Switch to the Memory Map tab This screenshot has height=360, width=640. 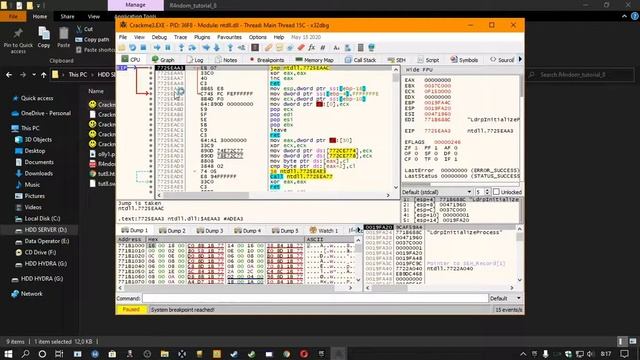pyautogui.click(x=314, y=60)
